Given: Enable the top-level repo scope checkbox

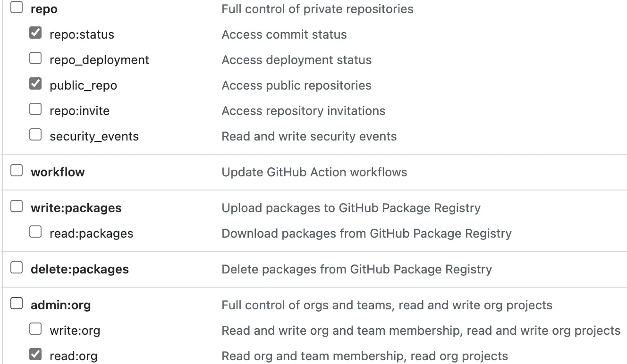Looking at the screenshot, I should point(17,8).
